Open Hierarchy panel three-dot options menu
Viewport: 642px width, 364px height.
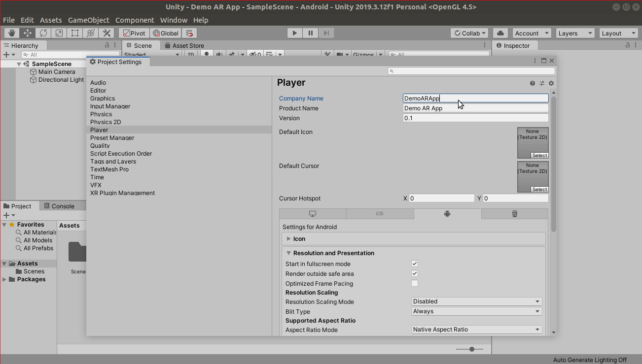tap(116, 45)
